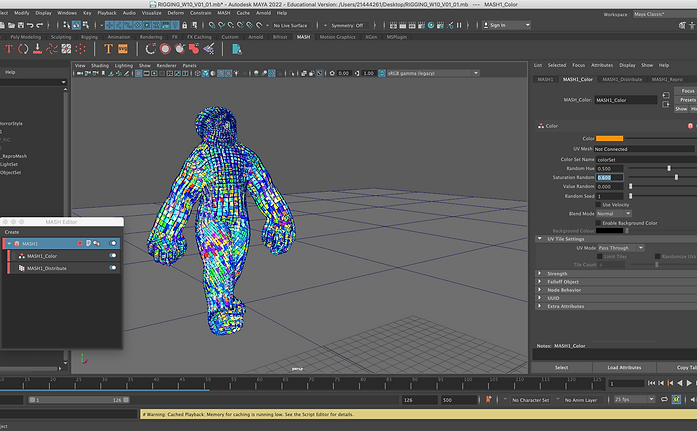Click the Load Attributes button
The image size is (697, 431).
tap(624, 367)
